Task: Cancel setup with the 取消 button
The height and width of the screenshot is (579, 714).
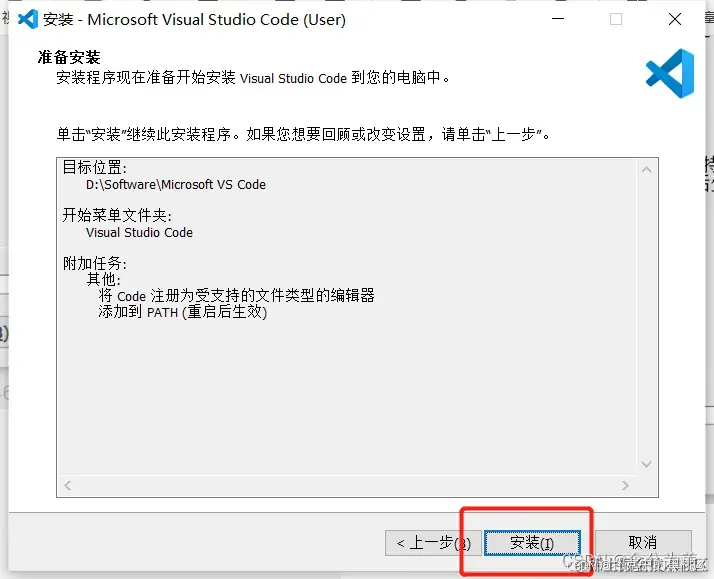Action: [643, 543]
